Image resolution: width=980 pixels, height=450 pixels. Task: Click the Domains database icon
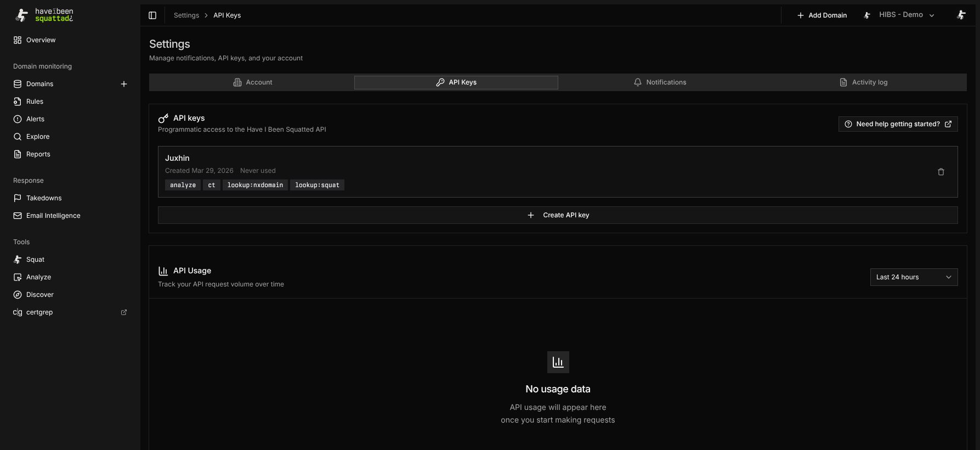pos(18,84)
